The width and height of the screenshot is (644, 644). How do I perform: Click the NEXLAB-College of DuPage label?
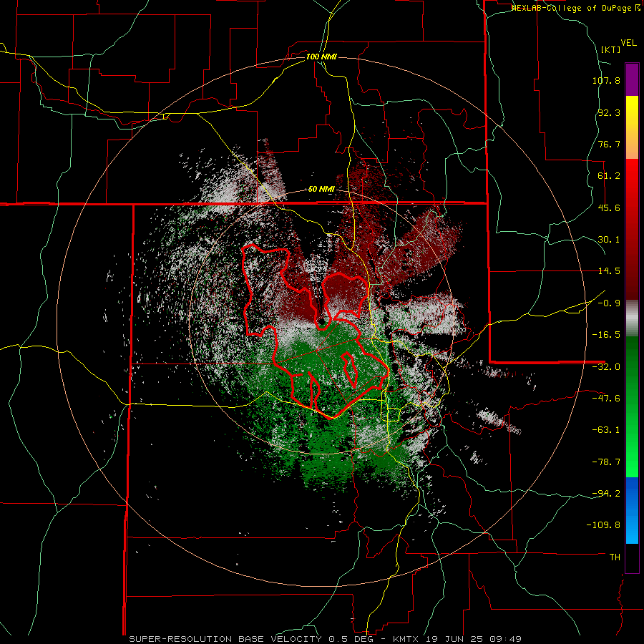pos(576,8)
